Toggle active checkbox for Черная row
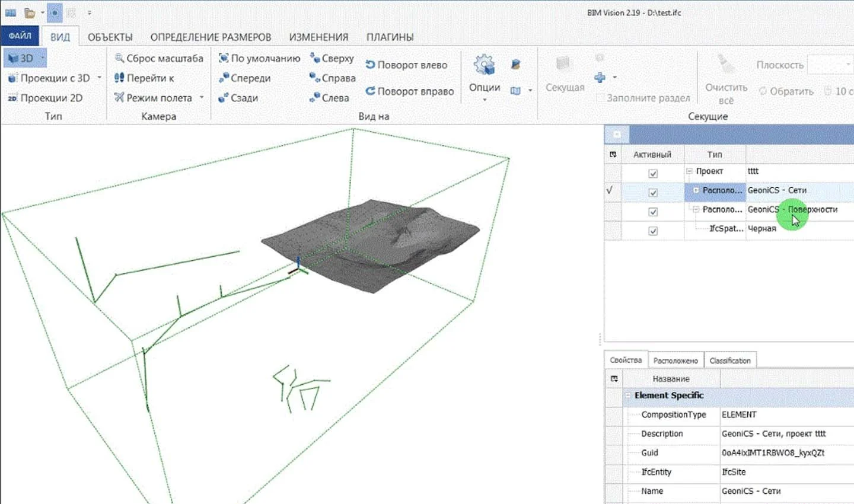The height and width of the screenshot is (504, 854). 653,231
